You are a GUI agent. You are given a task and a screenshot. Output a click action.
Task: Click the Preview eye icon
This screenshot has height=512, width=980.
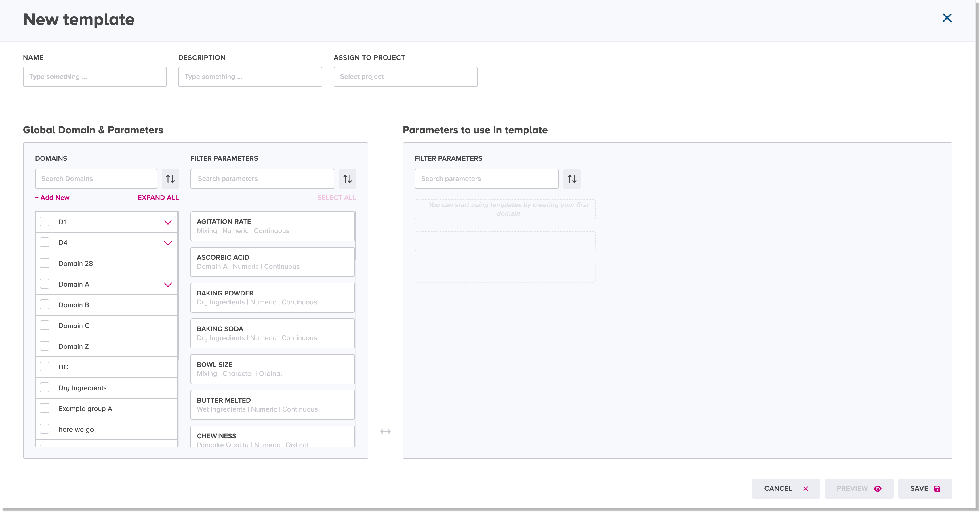pyautogui.click(x=877, y=488)
